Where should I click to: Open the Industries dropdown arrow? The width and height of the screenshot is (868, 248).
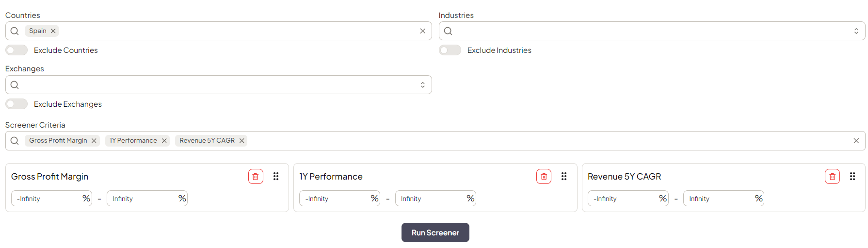click(x=856, y=31)
